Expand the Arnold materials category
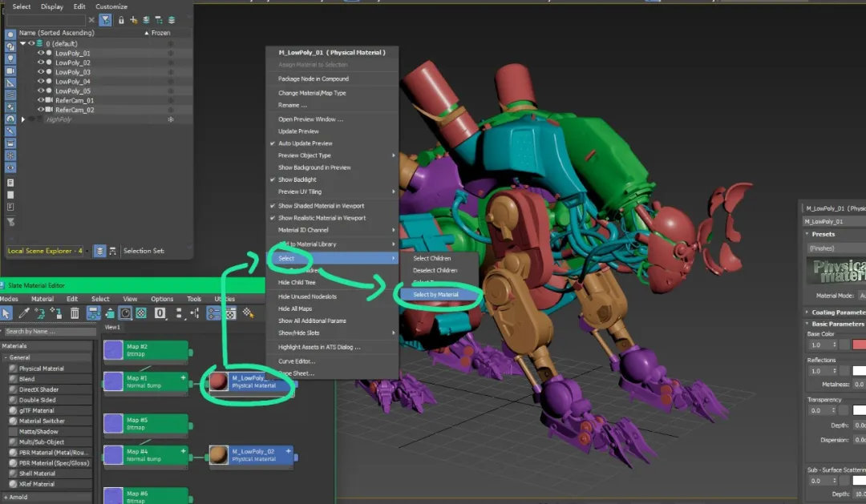866x504 pixels. point(5,497)
